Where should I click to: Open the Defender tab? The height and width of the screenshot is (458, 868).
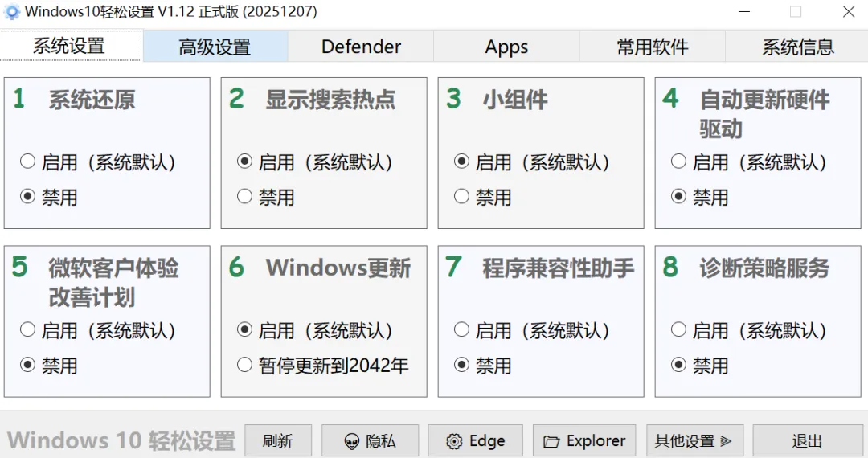361,47
